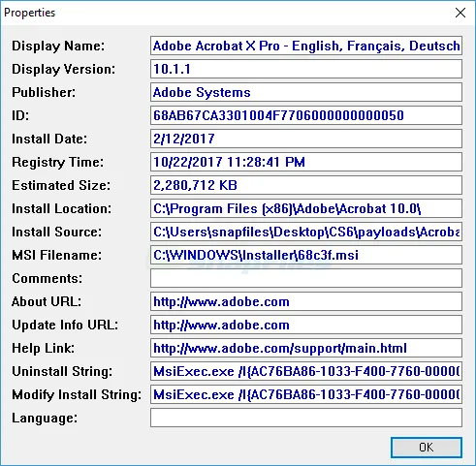
Task: Click the 'About URL:' label
Action: [x=47, y=301]
